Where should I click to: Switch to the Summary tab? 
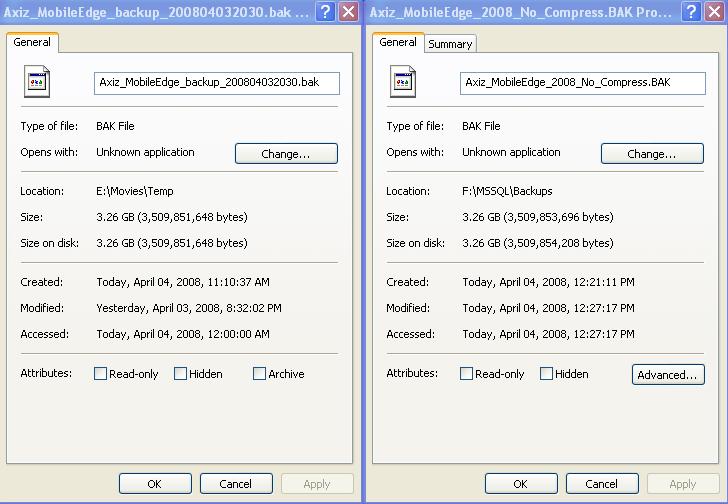click(450, 44)
